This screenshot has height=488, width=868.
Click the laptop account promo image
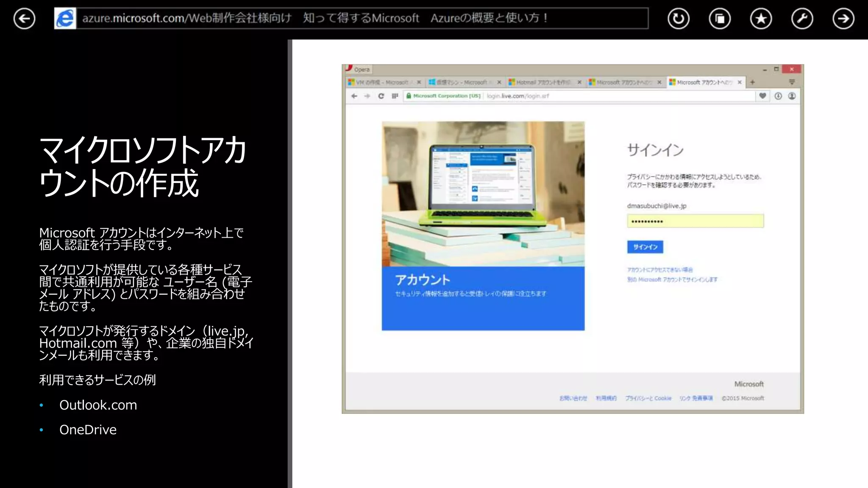coord(483,194)
